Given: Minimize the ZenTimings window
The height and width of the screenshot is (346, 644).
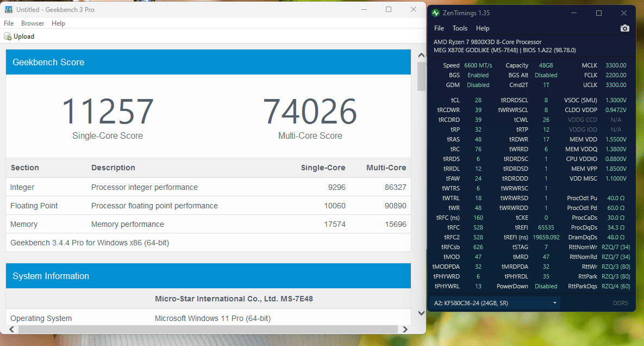Looking at the screenshot, I should pyautogui.click(x=574, y=13).
